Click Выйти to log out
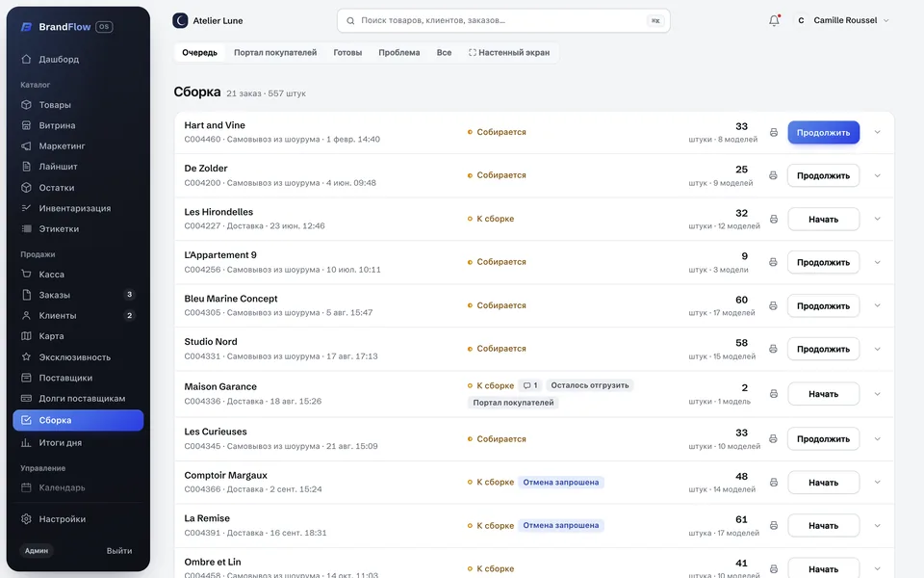The height and width of the screenshot is (578, 924). 119,551
